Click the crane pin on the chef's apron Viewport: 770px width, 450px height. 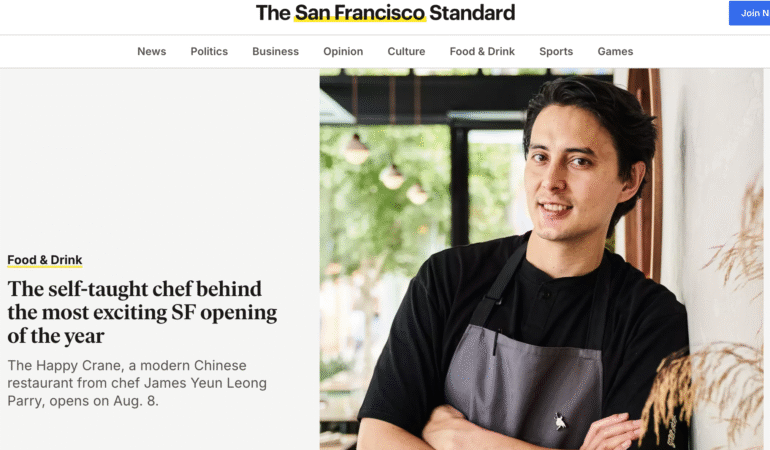tap(559, 421)
